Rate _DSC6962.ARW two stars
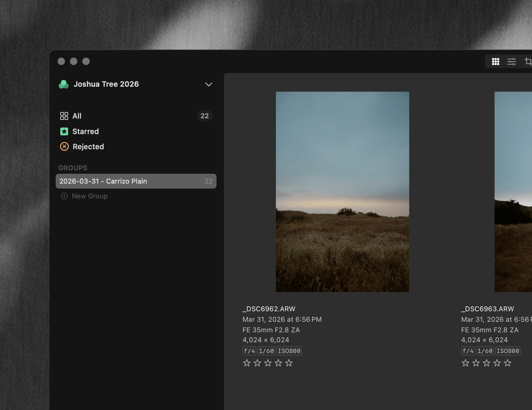Viewport: 532px width, 410px height. point(257,363)
